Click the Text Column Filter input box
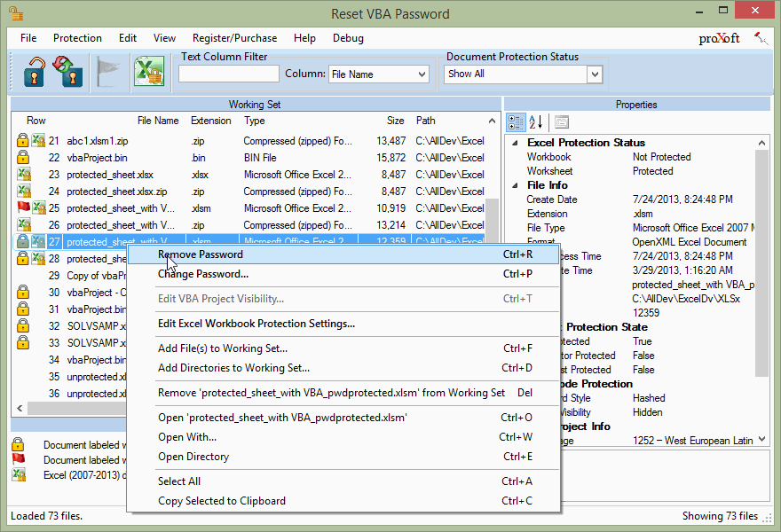The width and height of the screenshot is (781, 532). coord(229,74)
